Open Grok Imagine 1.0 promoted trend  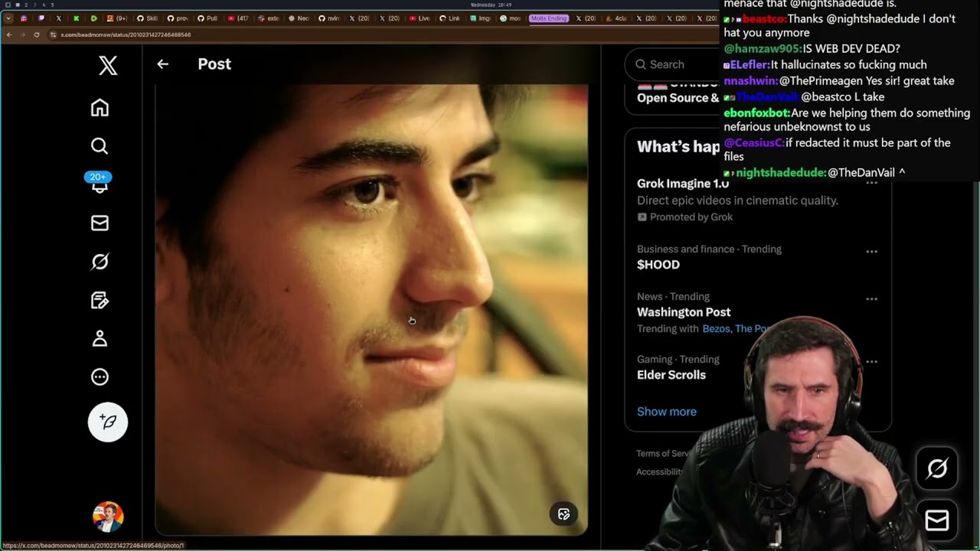coord(683,184)
